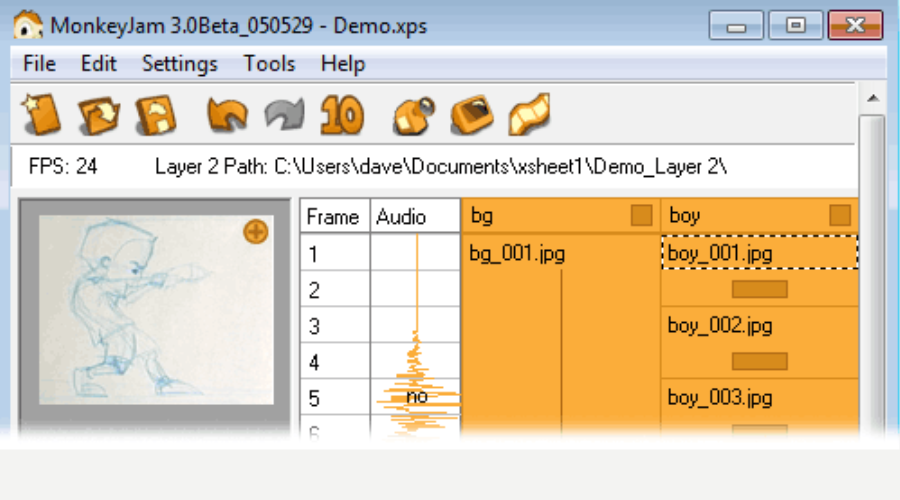Open the Settings menu
This screenshot has height=500, width=900.
click(x=180, y=64)
